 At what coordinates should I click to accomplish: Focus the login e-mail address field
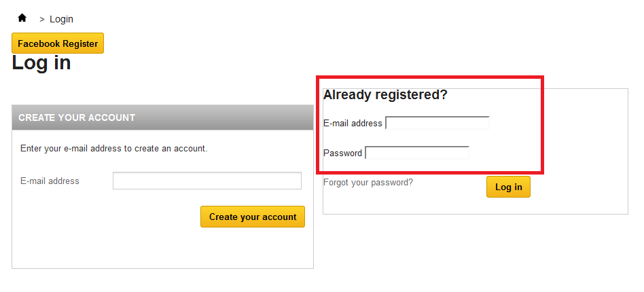[x=437, y=123]
